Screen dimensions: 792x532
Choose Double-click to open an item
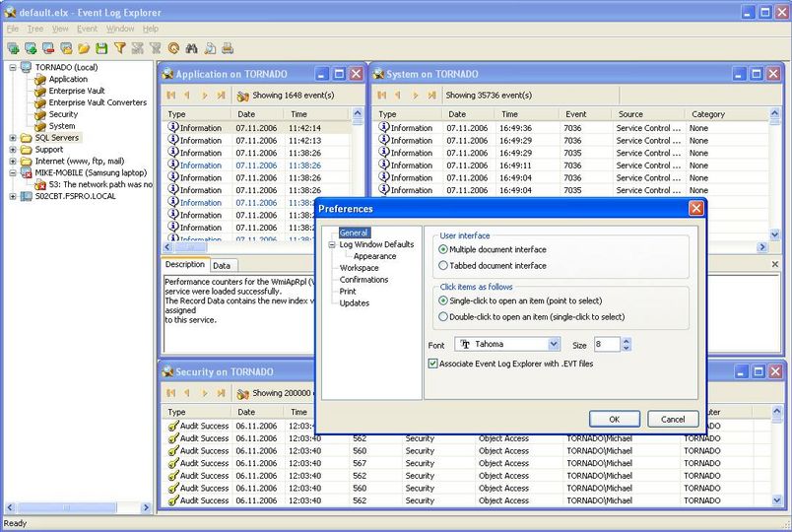442,317
